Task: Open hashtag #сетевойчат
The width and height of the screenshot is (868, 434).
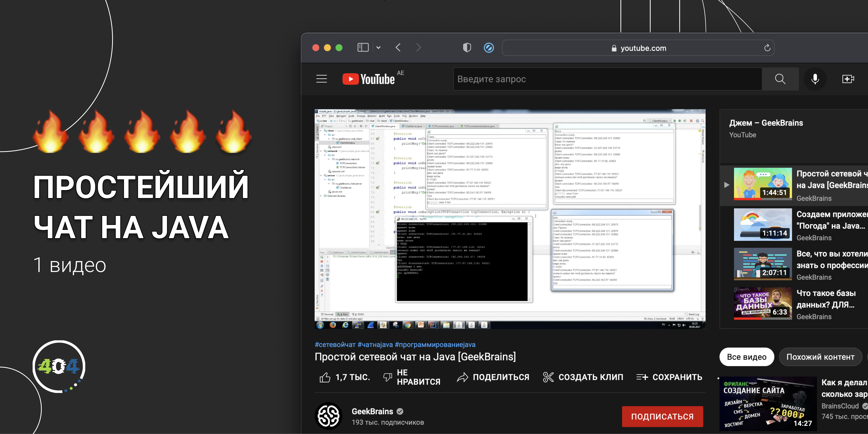Action: [335, 344]
